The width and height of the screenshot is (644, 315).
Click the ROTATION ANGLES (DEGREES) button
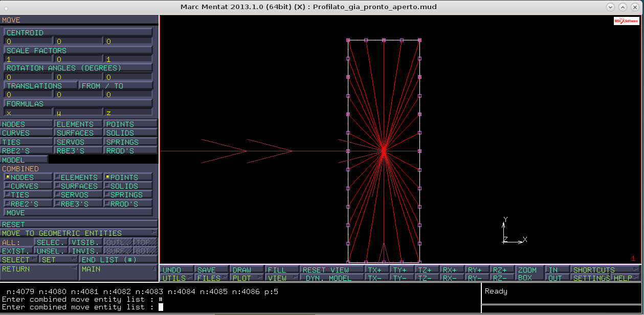point(78,68)
